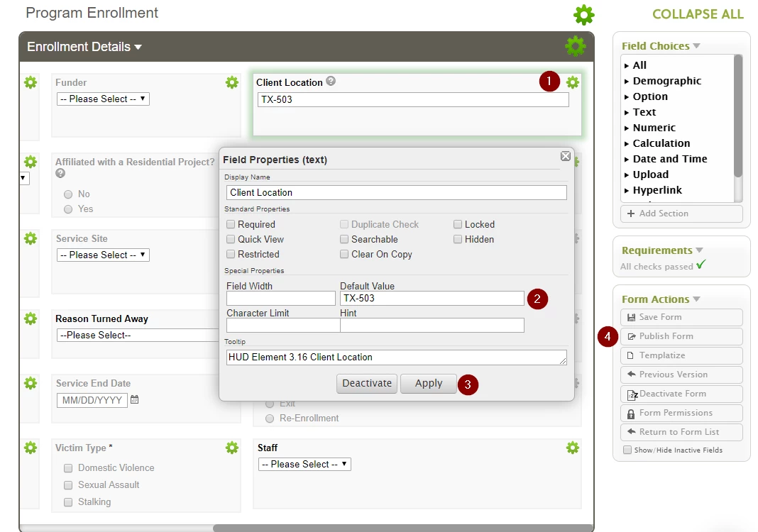Screen dimensions: 758x532
Task: Click COLLAPSE ALL link
Action: click(x=698, y=14)
